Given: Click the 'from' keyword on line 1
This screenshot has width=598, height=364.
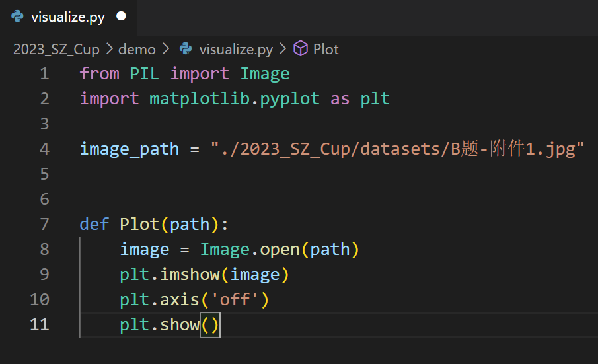Looking at the screenshot, I should [100, 73].
